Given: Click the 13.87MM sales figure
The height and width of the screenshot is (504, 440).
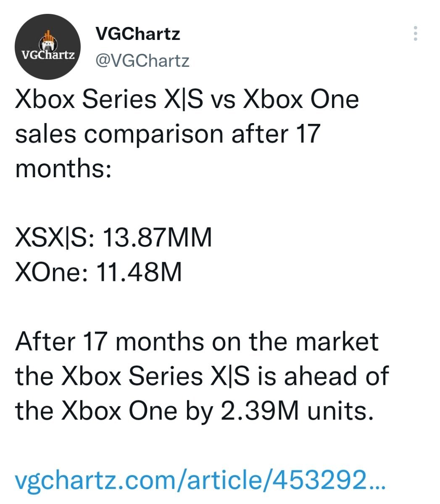Looking at the screenshot, I should (157, 238).
